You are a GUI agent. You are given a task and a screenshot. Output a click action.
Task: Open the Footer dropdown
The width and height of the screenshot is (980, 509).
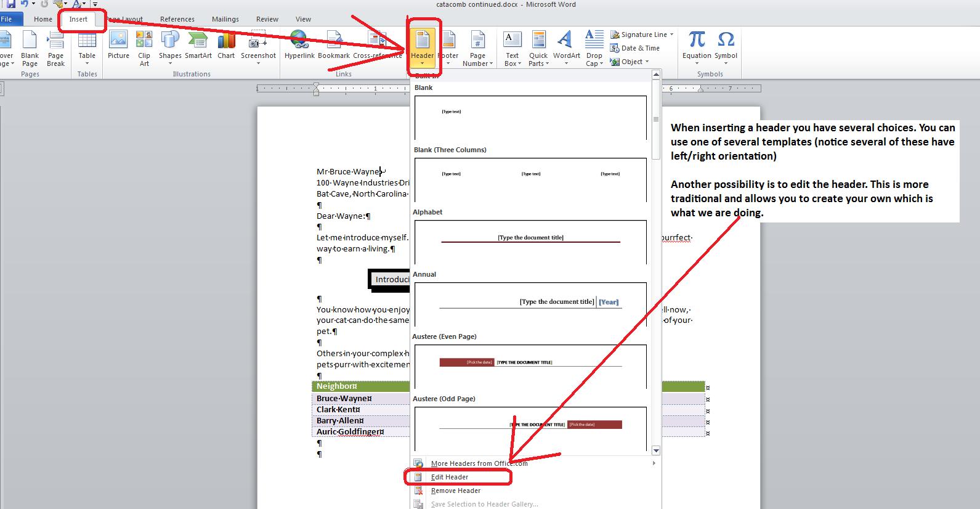click(448, 48)
